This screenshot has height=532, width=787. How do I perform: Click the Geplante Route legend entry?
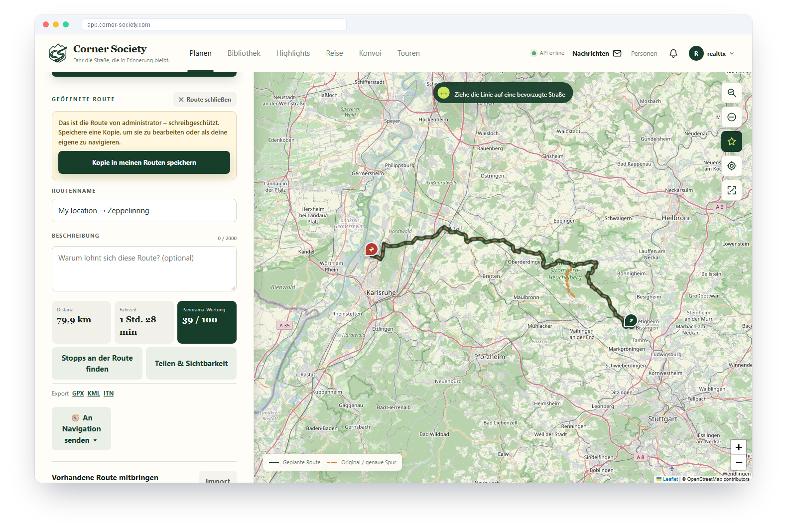click(x=295, y=462)
